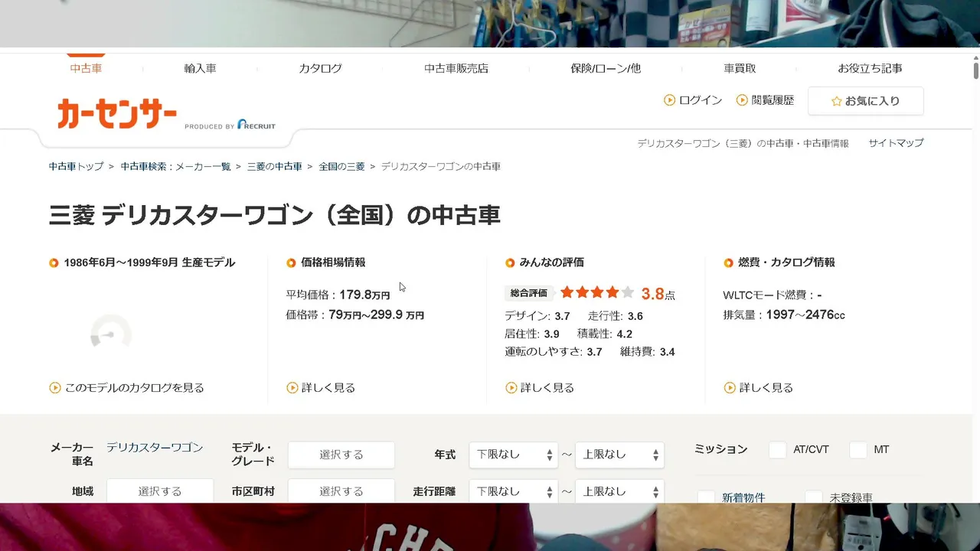Open the お役立ち記事 navigation tab
Viewport: 980px width, 551px height.
(x=870, y=68)
